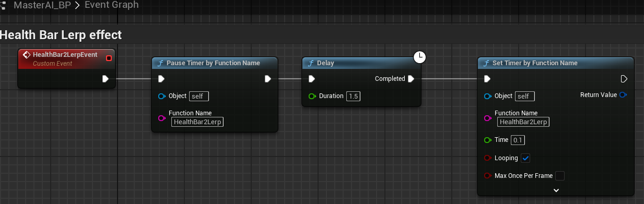Select Health Bar Lerp effect comment title
Image resolution: width=644 pixels, height=204 pixels.
(x=61, y=35)
